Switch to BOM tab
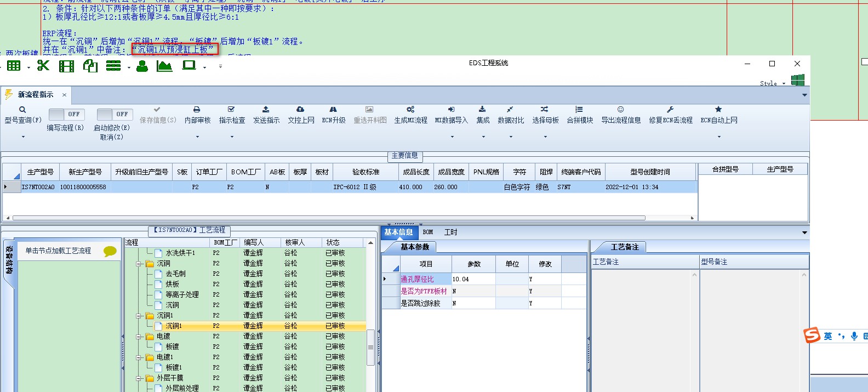 pos(428,232)
